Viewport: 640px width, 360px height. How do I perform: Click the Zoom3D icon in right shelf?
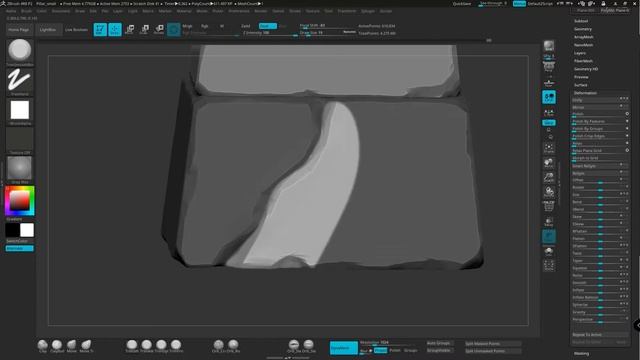click(549, 178)
